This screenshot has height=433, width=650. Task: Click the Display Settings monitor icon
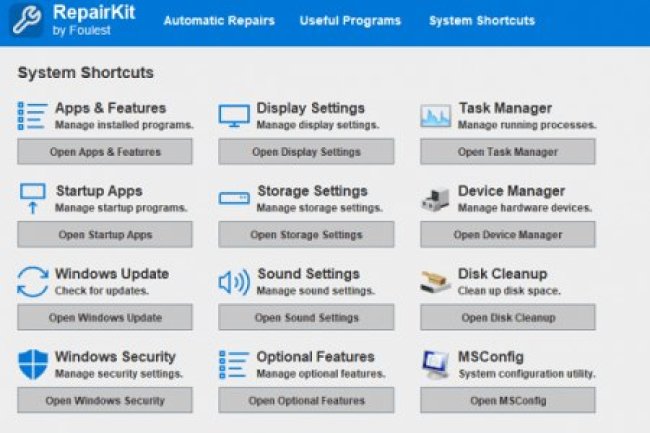[234, 116]
